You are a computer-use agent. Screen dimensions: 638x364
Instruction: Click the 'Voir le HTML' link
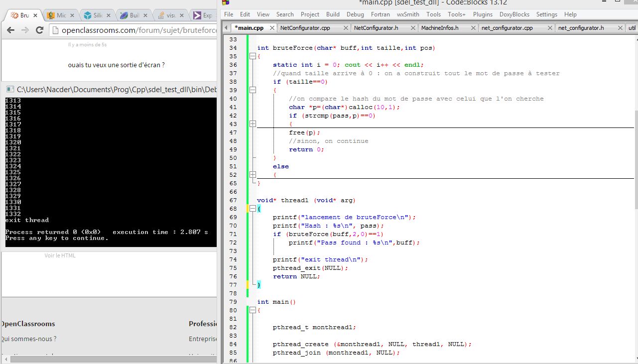tap(60, 255)
